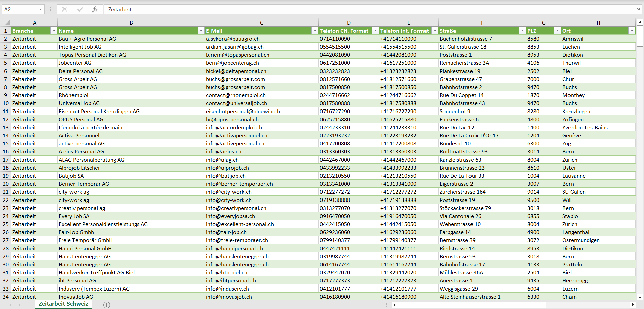Select column B header
The height and width of the screenshot is (309, 644).
tap(131, 23)
